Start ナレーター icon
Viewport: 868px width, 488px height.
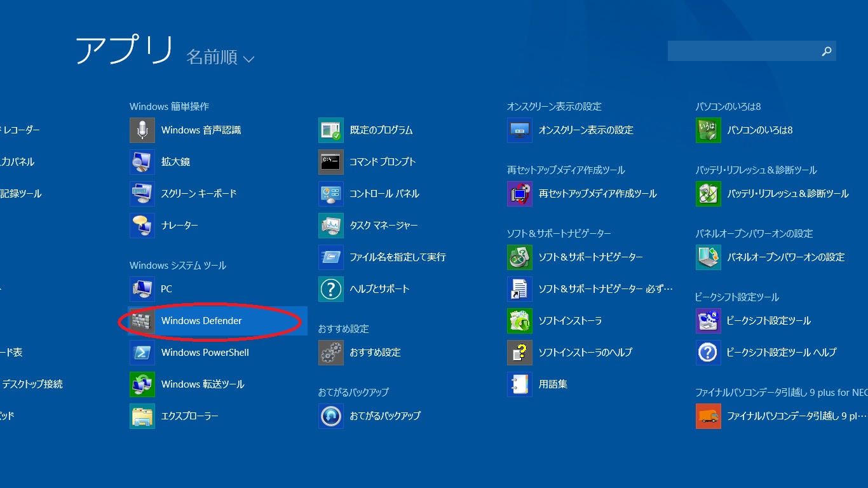click(x=142, y=226)
